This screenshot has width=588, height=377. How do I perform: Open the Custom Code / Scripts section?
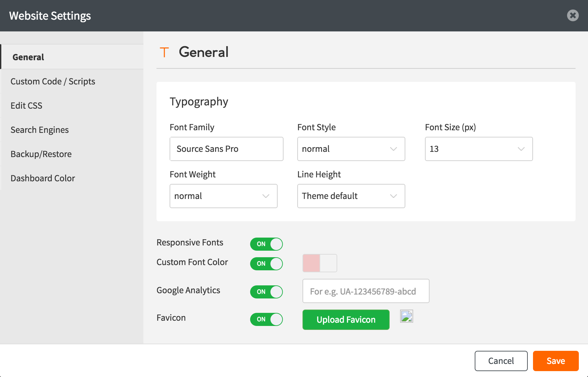coord(53,81)
